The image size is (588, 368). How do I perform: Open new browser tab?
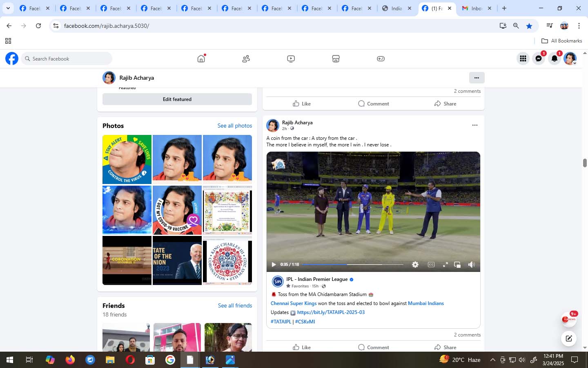[504, 8]
